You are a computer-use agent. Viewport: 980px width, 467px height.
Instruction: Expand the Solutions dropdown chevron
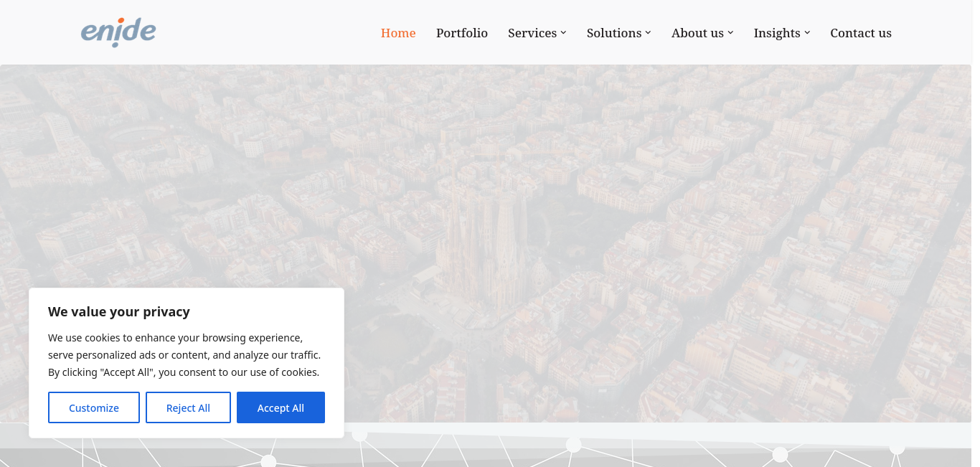coord(648,33)
